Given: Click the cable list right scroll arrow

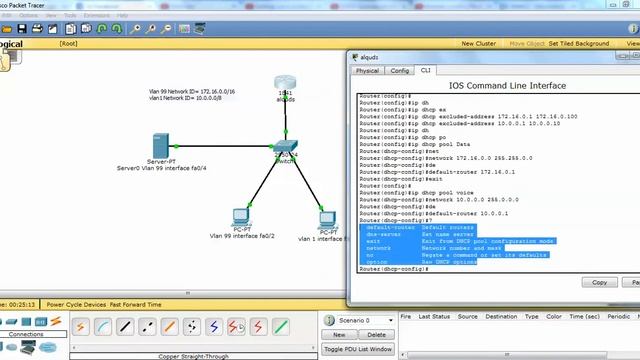Looking at the screenshot, I should (x=313, y=348).
